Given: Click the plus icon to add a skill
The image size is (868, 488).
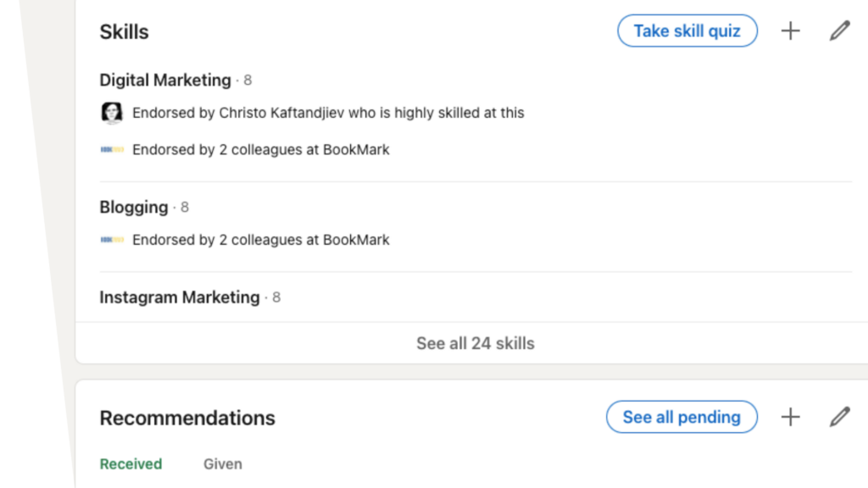Looking at the screenshot, I should coord(791,31).
